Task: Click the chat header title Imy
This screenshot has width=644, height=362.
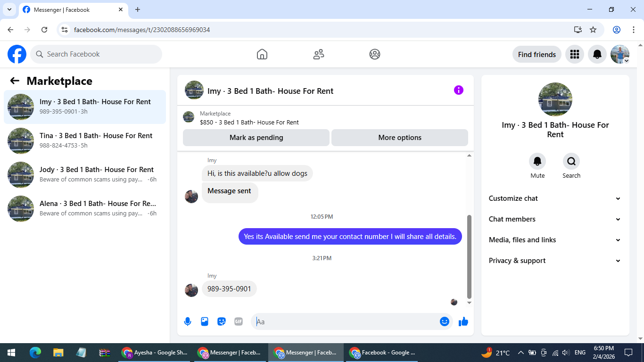Action: tap(270, 91)
